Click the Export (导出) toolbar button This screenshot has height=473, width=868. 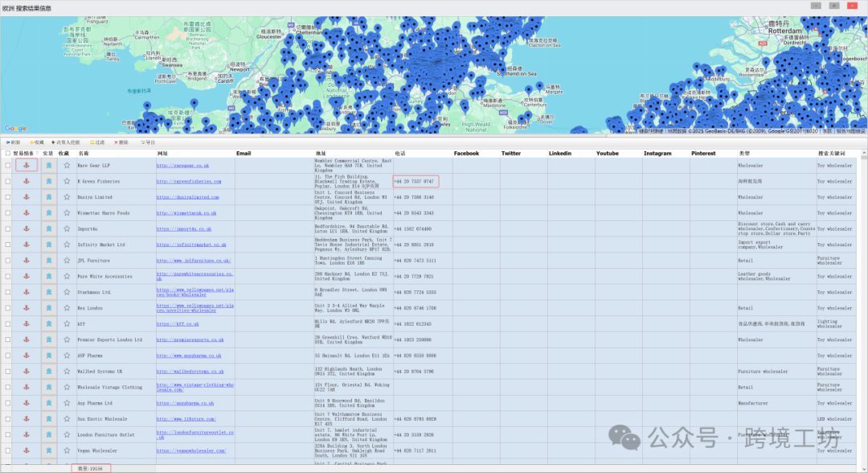(x=148, y=142)
